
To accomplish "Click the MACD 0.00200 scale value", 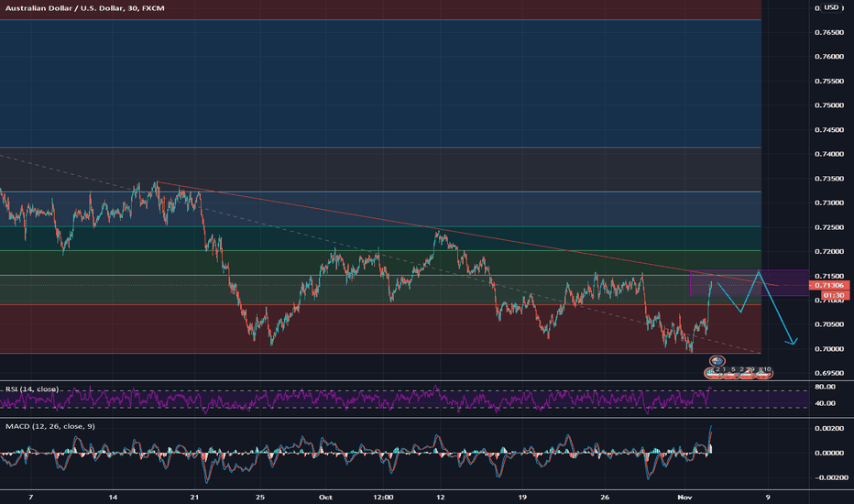I will pyautogui.click(x=829, y=428).
